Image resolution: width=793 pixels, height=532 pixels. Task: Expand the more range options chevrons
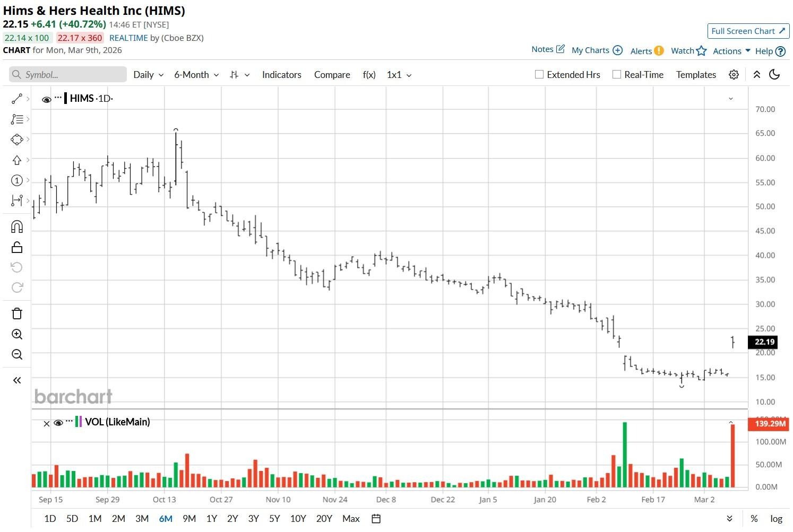pyautogui.click(x=730, y=519)
